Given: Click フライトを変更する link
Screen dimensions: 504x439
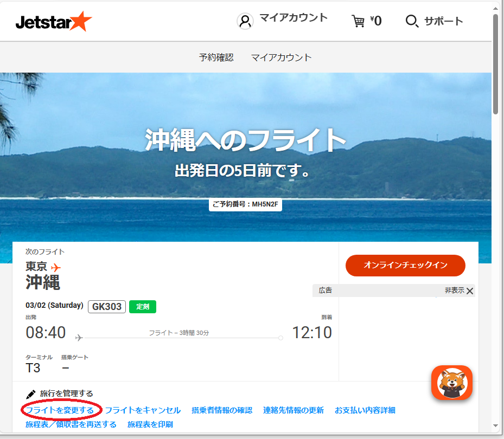Looking at the screenshot, I should point(60,410).
